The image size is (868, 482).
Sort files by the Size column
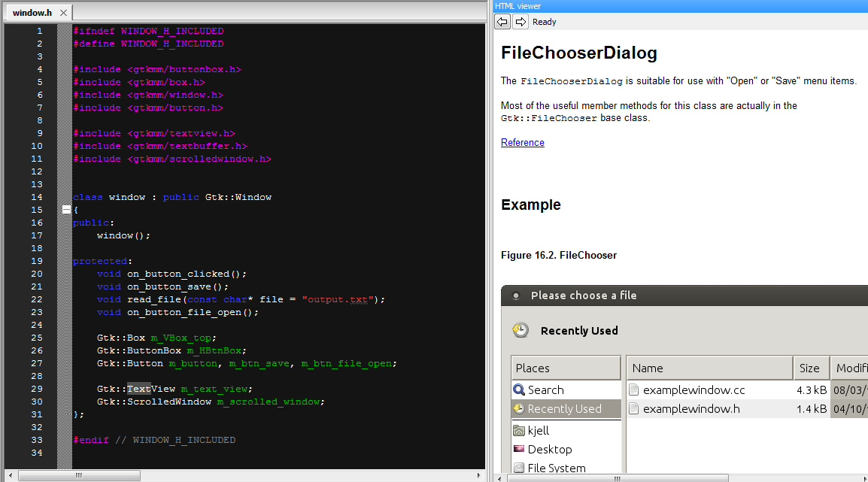click(x=811, y=368)
